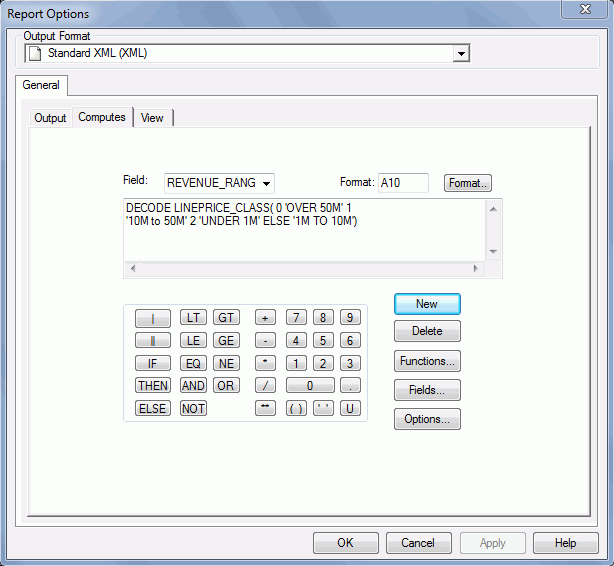Click the decimal point keypad button
Image resolution: width=614 pixels, height=566 pixels.
point(350,385)
